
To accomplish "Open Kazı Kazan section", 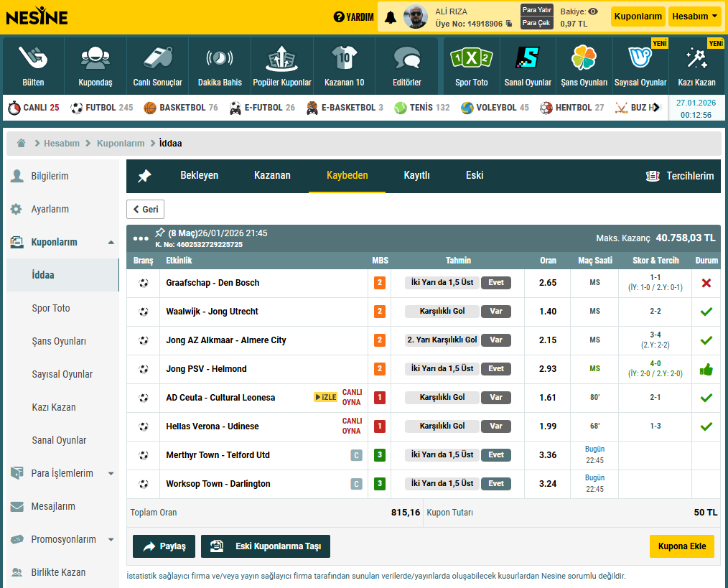I will pyautogui.click(x=696, y=67).
